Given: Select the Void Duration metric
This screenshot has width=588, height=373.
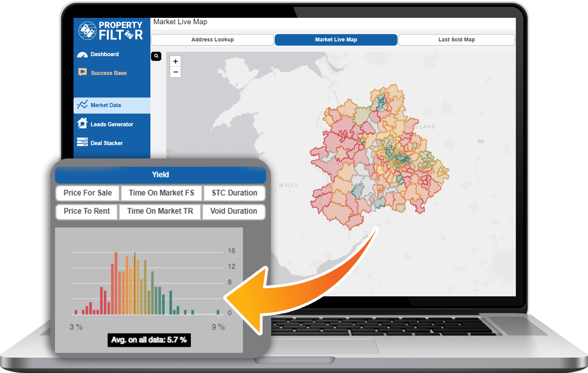Looking at the screenshot, I should [x=233, y=211].
